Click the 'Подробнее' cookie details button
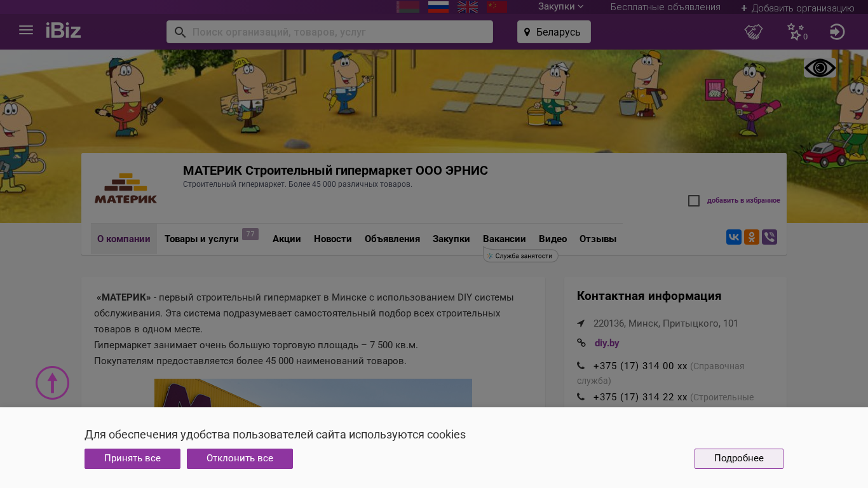 (739, 459)
